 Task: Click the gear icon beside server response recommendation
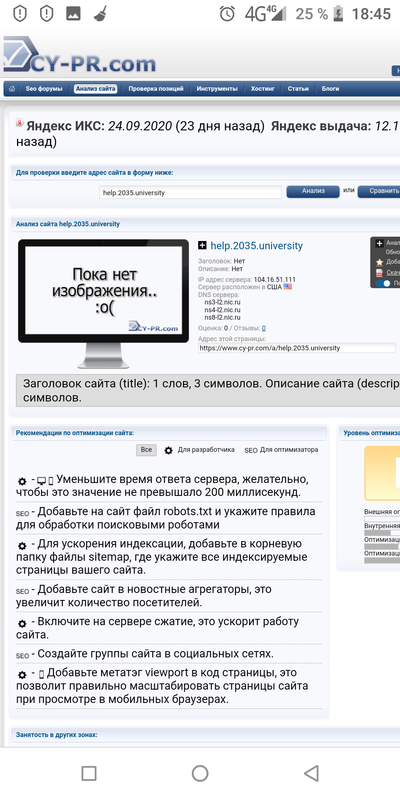(22, 481)
